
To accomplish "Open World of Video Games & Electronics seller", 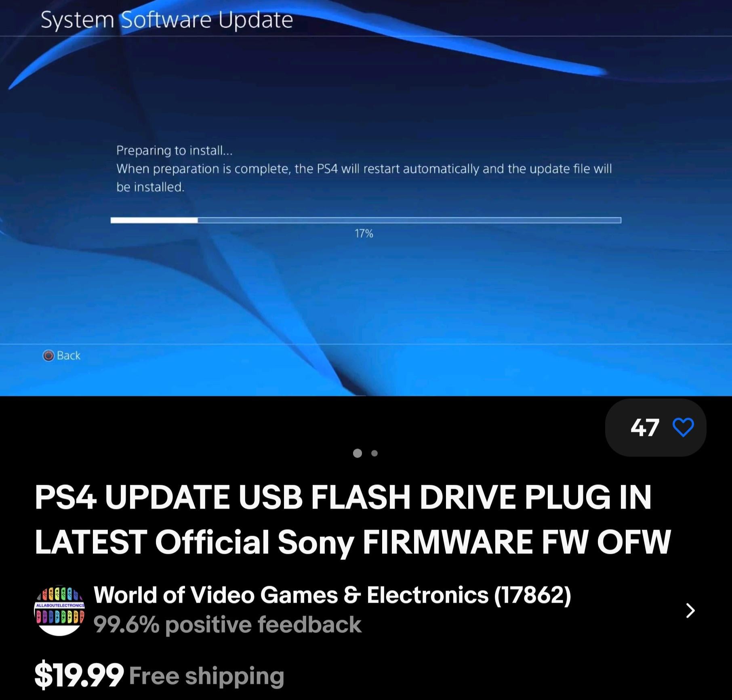I will [291, 595].
